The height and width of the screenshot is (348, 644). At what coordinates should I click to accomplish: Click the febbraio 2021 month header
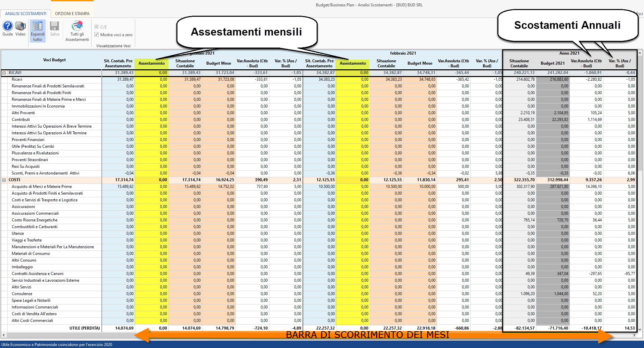pyautogui.click(x=403, y=53)
